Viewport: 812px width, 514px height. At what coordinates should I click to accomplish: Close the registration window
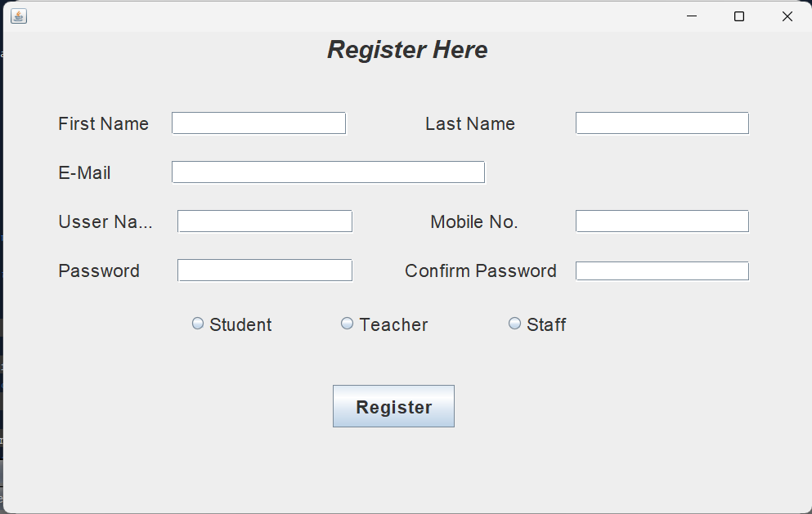point(787,16)
